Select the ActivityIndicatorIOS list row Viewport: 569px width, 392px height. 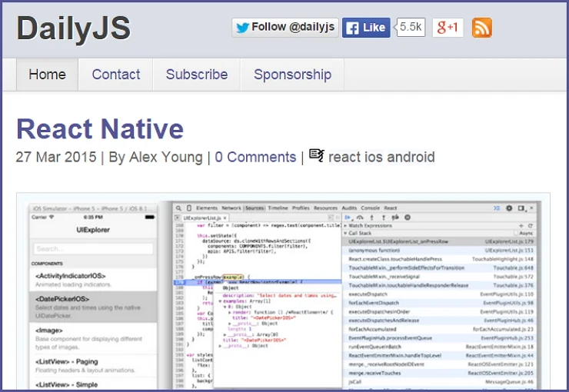pyautogui.click(x=93, y=280)
